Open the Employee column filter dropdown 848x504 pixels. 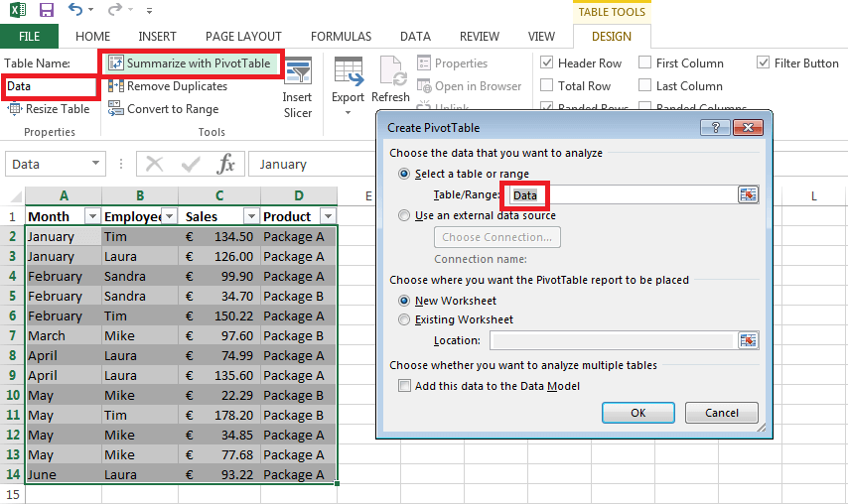[170, 216]
